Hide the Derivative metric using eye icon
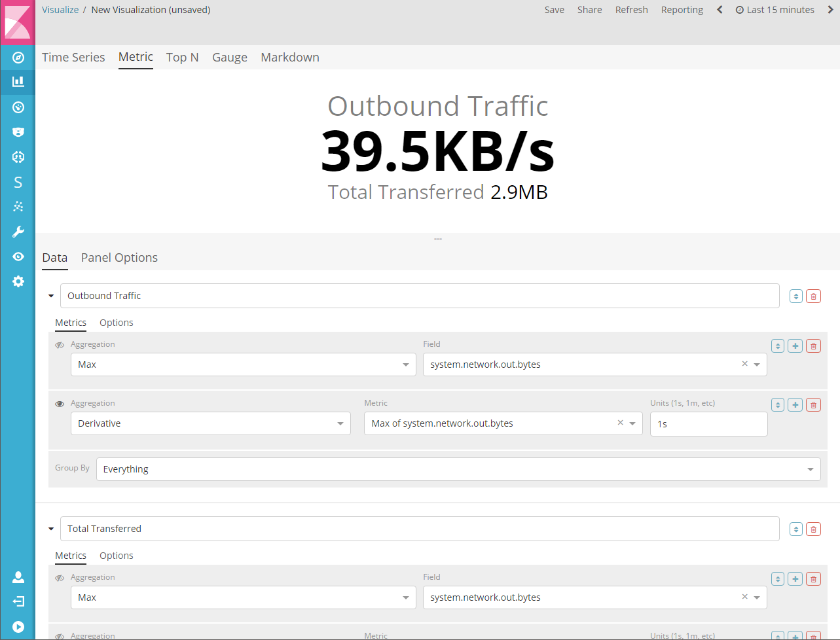Image resolution: width=840 pixels, height=640 pixels. 60,404
